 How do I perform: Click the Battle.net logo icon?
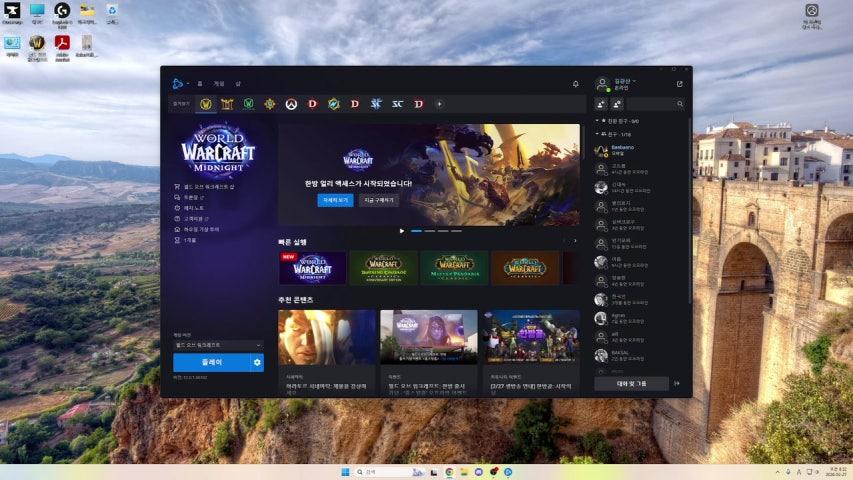click(178, 84)
